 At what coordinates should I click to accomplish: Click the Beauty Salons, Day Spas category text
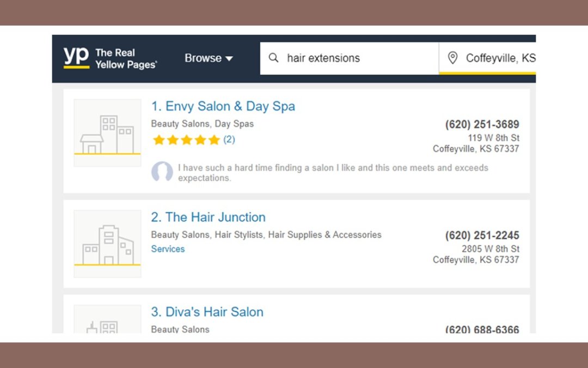(x=202, y=124)
